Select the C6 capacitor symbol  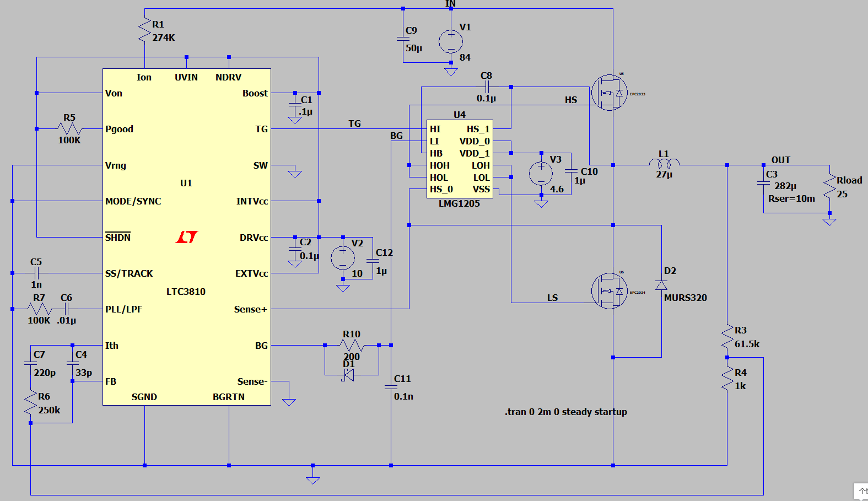(67, 309)
